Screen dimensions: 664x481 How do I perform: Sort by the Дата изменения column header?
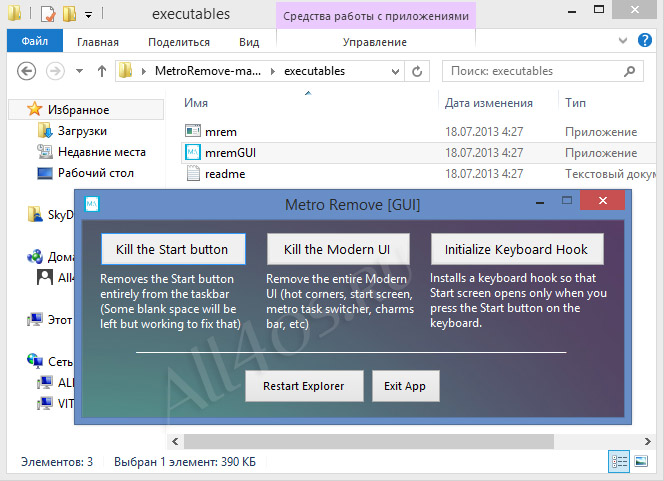point(489,103)
